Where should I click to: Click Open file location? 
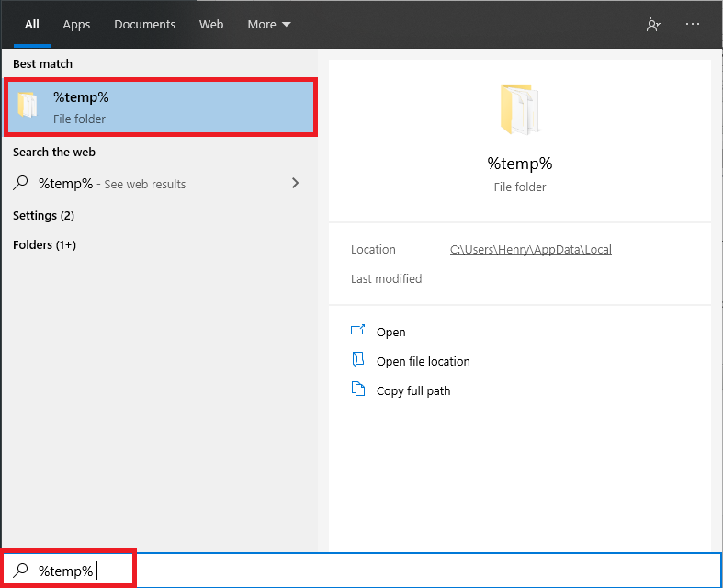point(424,362)
